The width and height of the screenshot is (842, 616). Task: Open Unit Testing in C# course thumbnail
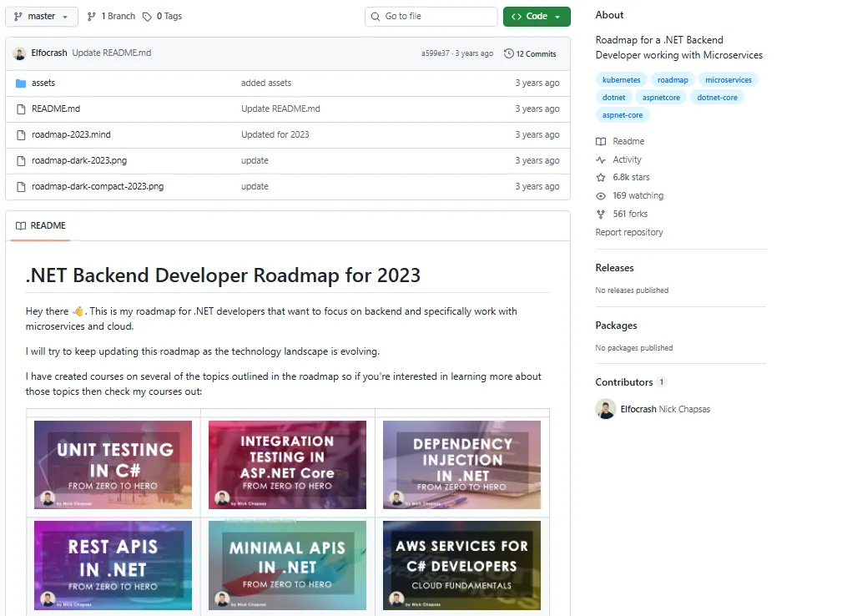click(113, 465)
